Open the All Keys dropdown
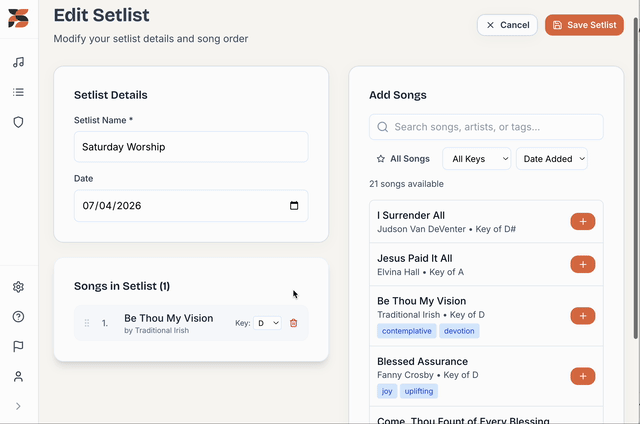The width and height of the screenshot is (640, 424). click(x=476, y=159)
